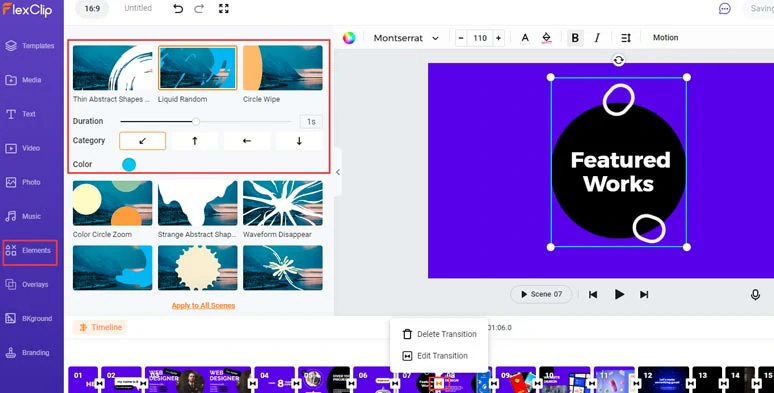Screen dimensions: 774x393
Task: Click the microphone voiceover icon
Action: (755, 295)
